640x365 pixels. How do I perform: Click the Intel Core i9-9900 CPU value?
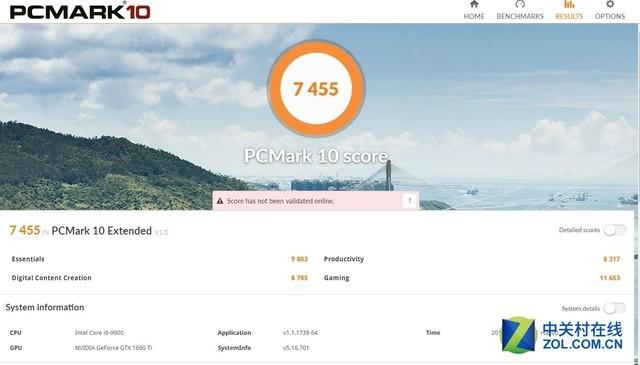tap(99, 333)
